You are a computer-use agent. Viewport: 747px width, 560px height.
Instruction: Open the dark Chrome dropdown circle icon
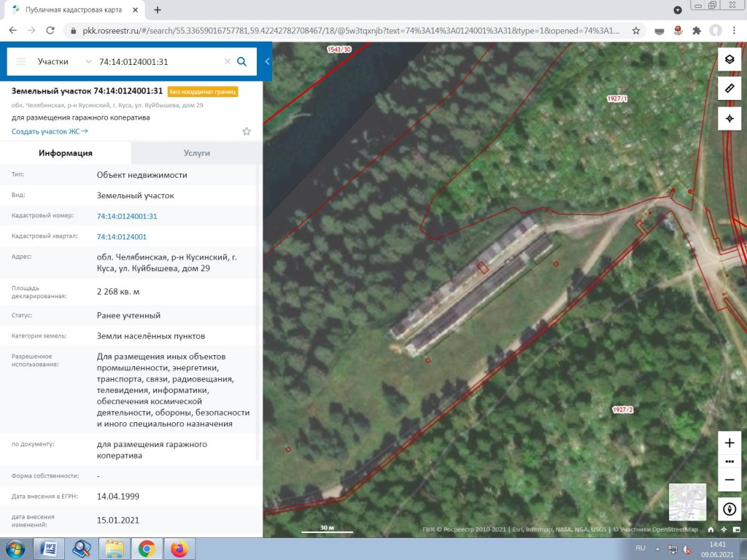[678, 10]
